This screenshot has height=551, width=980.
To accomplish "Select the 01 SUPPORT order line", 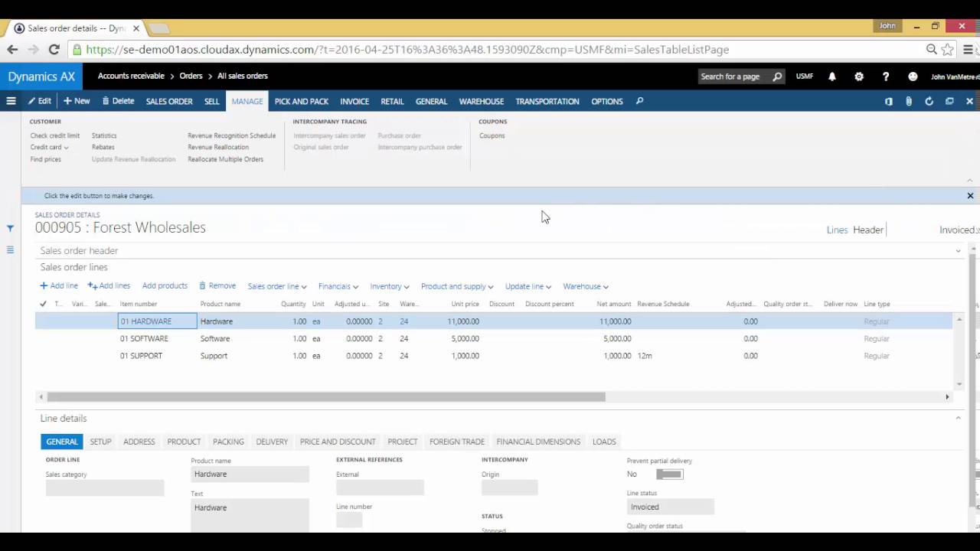I will [x=141, y=356].
